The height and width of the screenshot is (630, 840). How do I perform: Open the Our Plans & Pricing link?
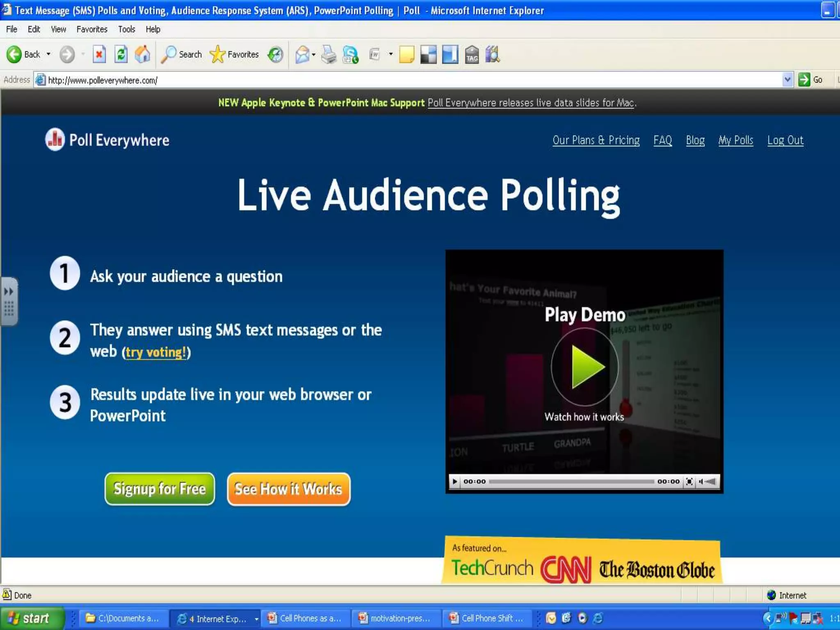click(596, 140)
